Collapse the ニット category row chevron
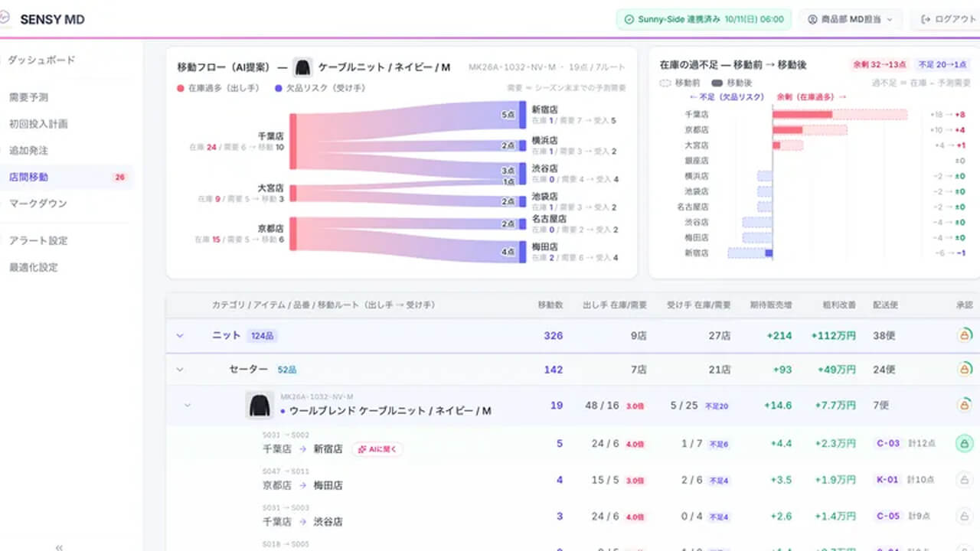The height and width of the screenshot is (551, 980). [180, 335]
